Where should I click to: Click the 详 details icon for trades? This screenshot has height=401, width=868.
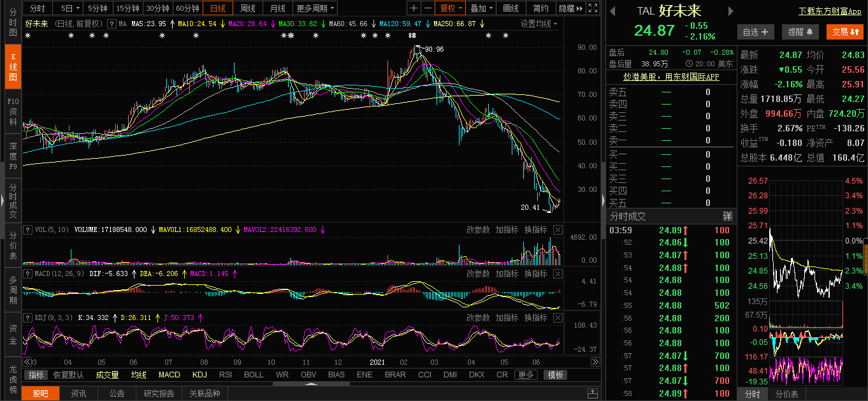pyautogui.click(x=727, y=216)
